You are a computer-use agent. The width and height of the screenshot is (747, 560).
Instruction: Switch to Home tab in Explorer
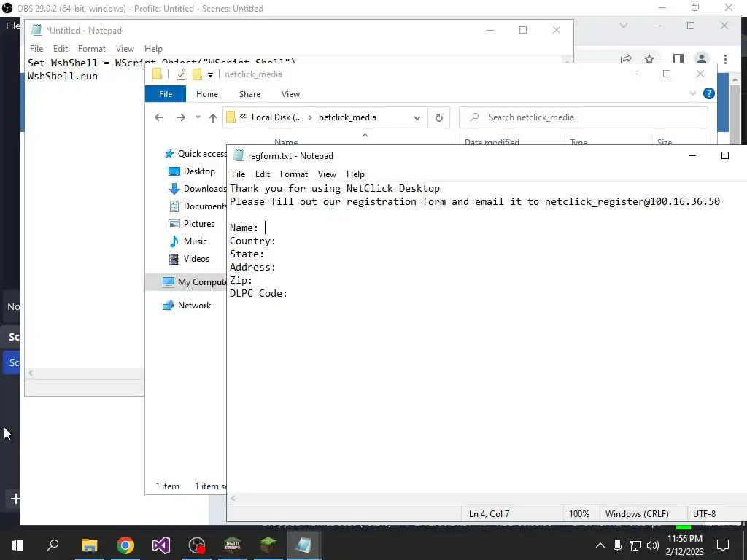[206, 94]
